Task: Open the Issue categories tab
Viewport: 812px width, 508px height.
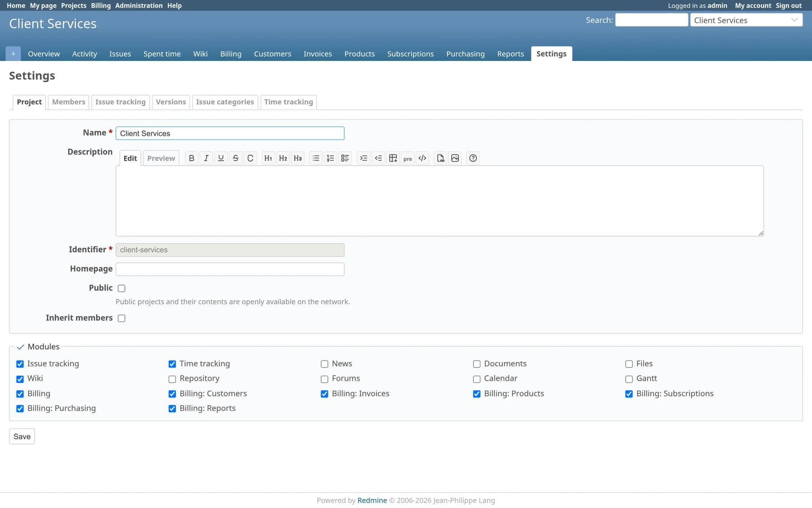Action: coord(225,102)
